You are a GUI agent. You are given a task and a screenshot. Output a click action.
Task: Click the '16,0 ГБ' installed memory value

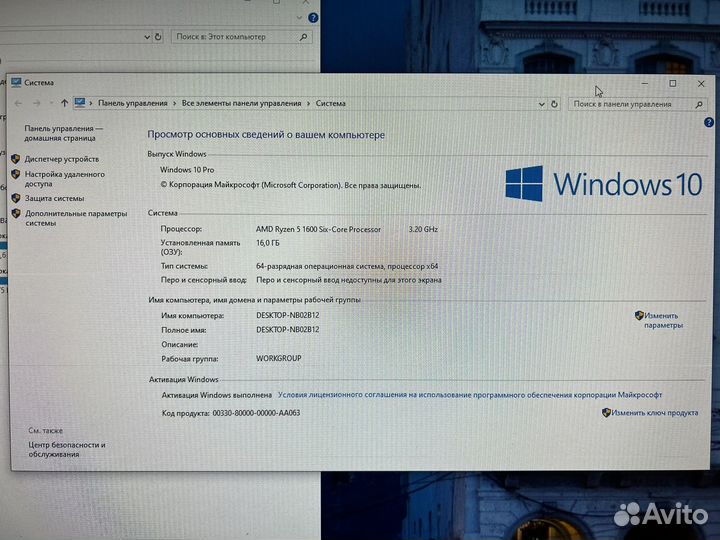(267, 243)
